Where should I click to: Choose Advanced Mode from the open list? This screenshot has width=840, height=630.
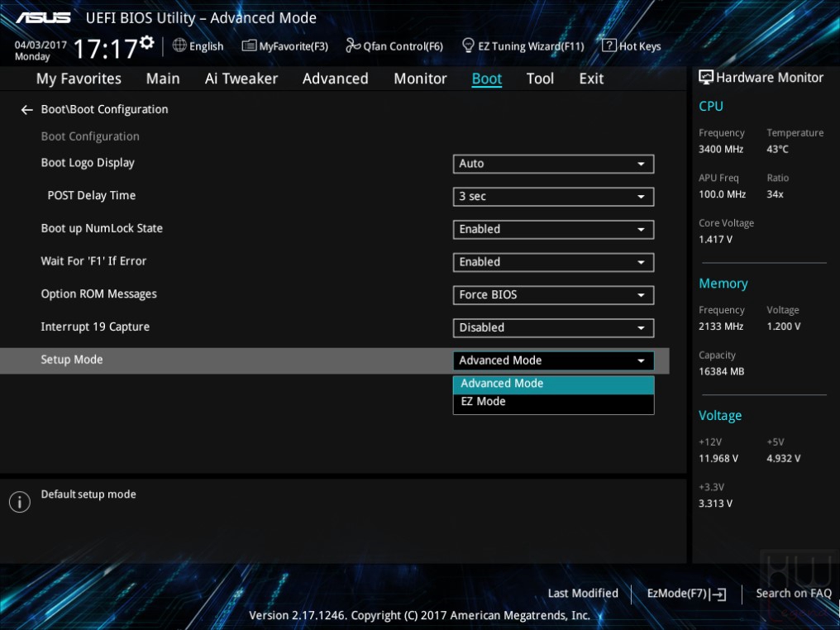tap(553, 384)
